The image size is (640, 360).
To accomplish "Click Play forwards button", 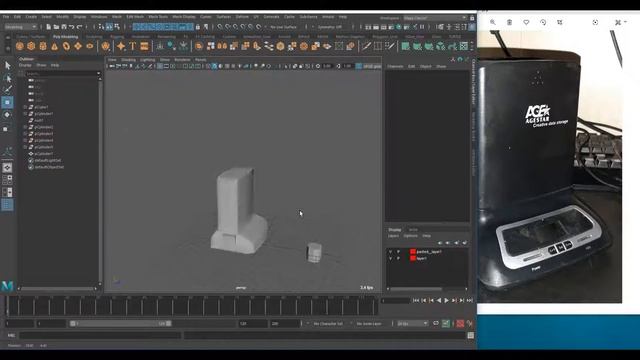I will click(447, 300).
